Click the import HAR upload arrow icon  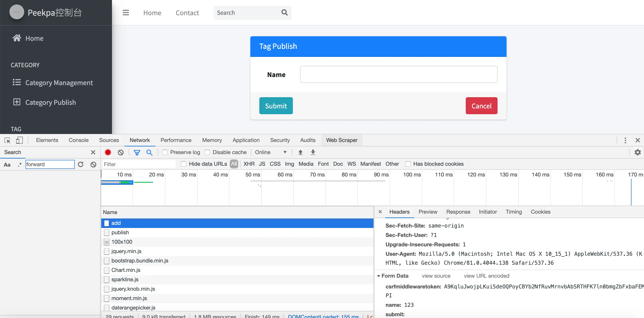300,152
